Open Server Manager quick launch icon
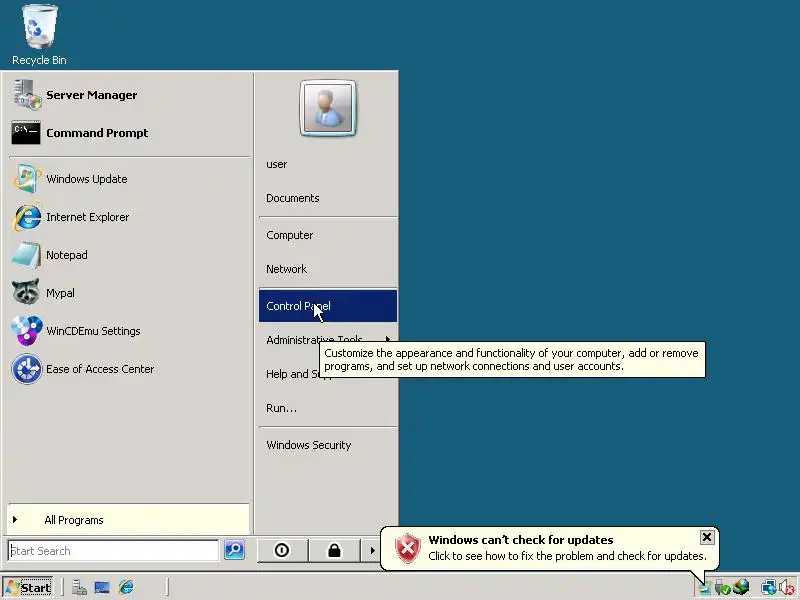Viewport: 800px width, 600px height. 79,588
